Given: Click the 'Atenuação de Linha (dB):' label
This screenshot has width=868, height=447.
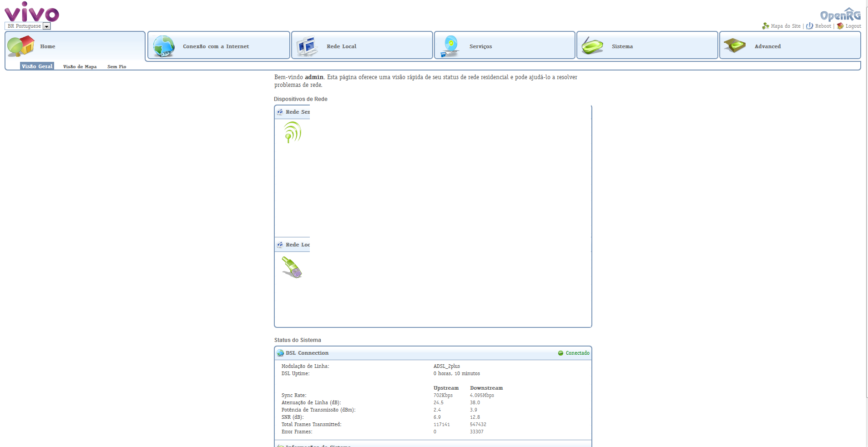Looking at the screenshot, I should point(311,403).
